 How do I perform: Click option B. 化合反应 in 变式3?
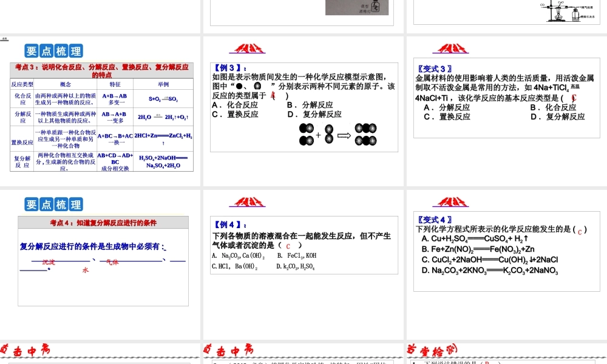[x=553, y=107]
